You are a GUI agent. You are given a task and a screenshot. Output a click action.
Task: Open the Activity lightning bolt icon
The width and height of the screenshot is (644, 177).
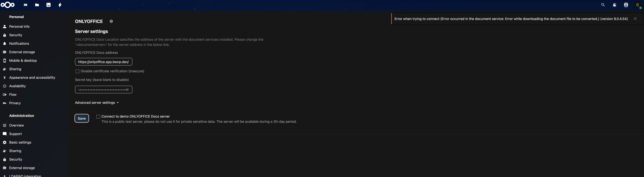pyautogui.click(x=60, y=5)
